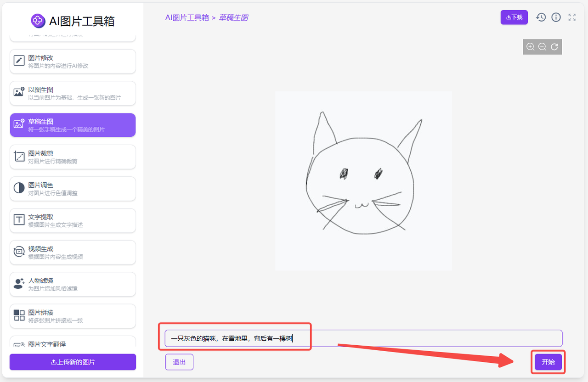The image size is (588, 382).
Task: Click the description 对图片进行色值调整
Action: (53, 193)
